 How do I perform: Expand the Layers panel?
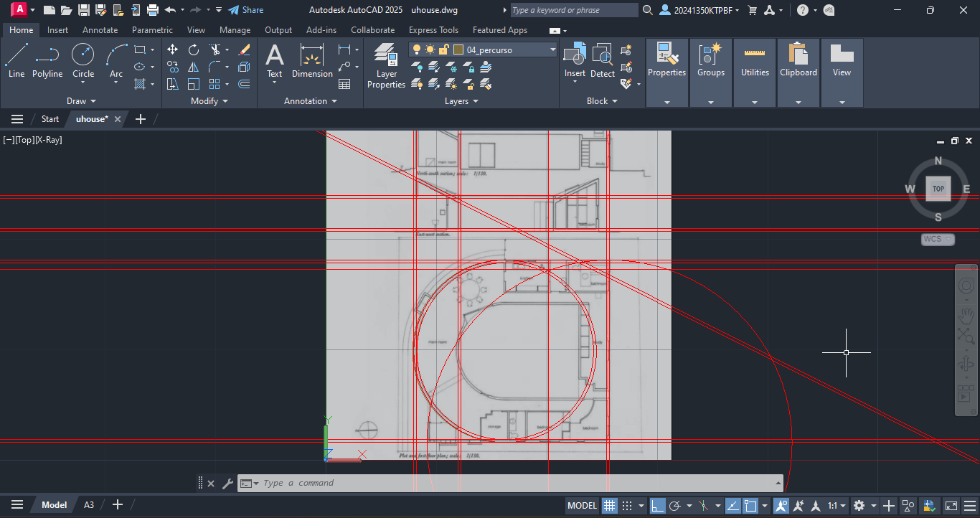[x=461, y=101]
